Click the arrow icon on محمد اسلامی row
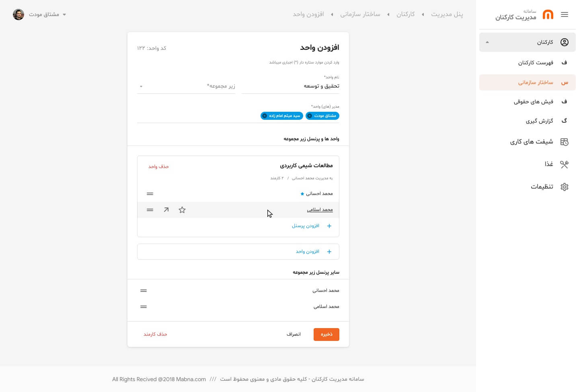The image size is (579, 392). point(166,210)
